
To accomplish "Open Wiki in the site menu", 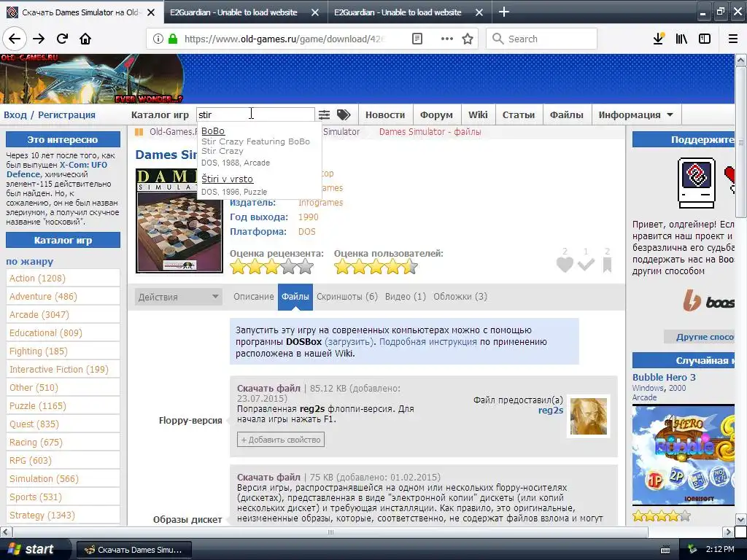I will [478, 114].
